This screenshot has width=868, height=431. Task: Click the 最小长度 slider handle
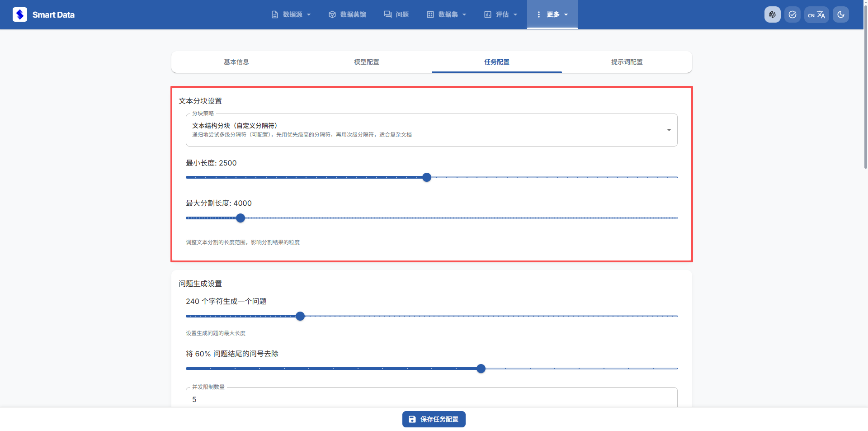(x=427, y=177)
